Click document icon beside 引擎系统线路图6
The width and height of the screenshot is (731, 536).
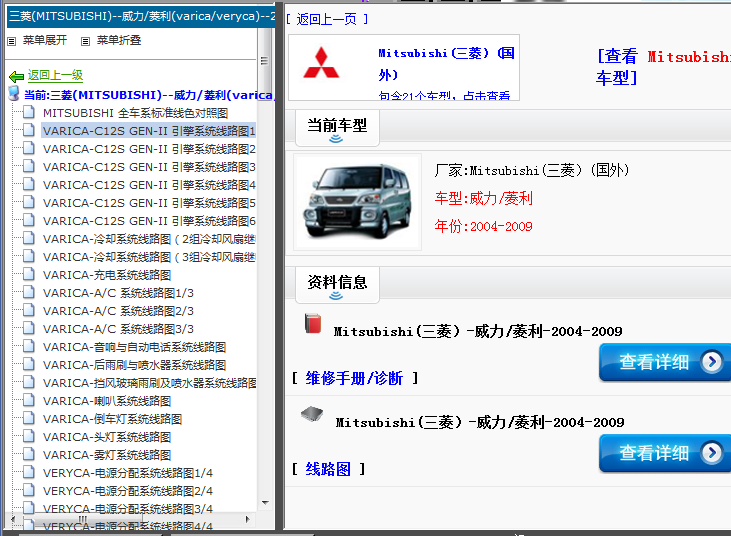point(29,220)
